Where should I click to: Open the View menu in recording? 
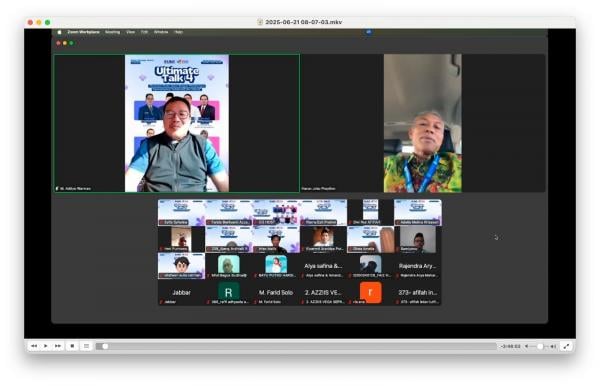click(130, 32)
